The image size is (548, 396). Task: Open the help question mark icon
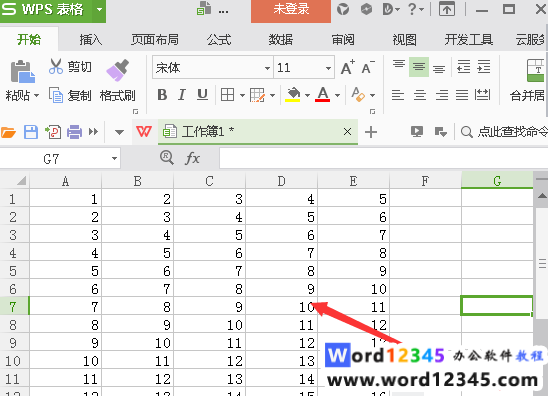[412, 9]
